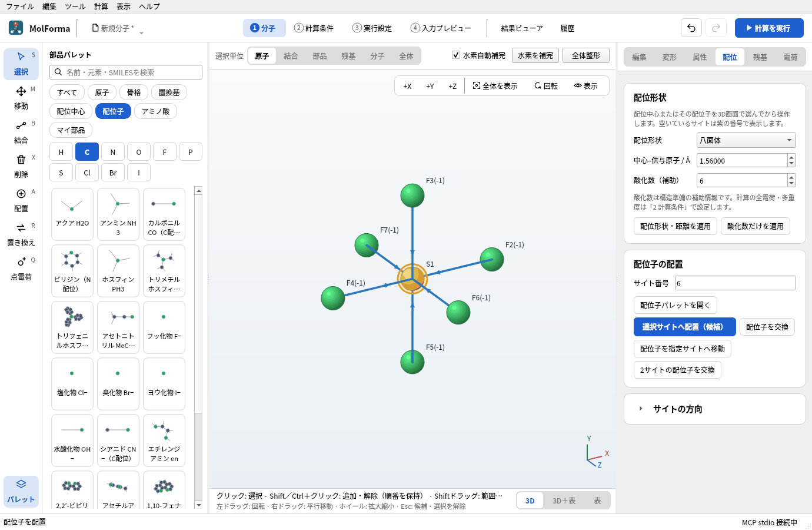This screenshot has width=812, height=530.
Task: Pick the アクア H2O ligand thumbnail
Action: pos(72,214)
